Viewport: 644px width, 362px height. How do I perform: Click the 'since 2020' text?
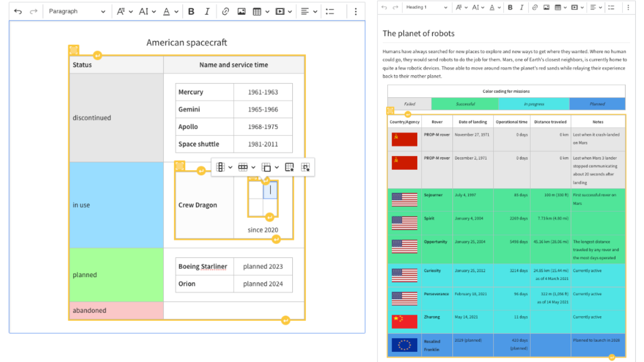(x=263, y=230)
